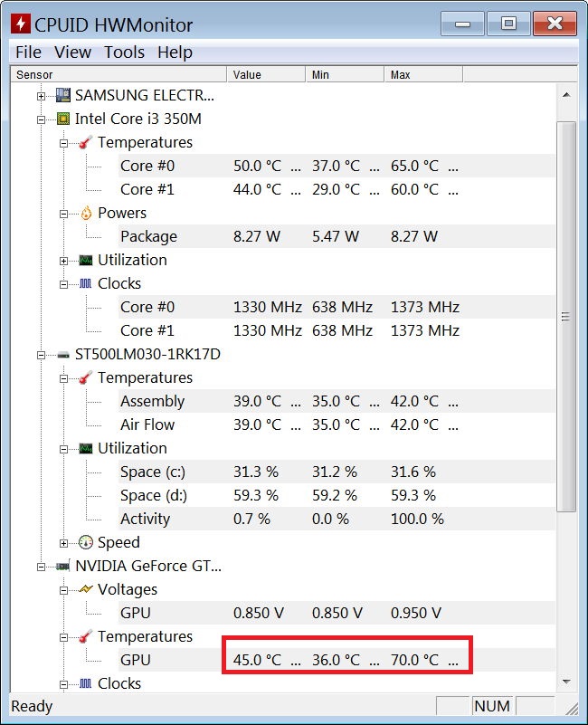Image resolution: width=588 pixels, height=725 pixels.
Task: Collapse the Voltages branch
Action: pos(64,590)
